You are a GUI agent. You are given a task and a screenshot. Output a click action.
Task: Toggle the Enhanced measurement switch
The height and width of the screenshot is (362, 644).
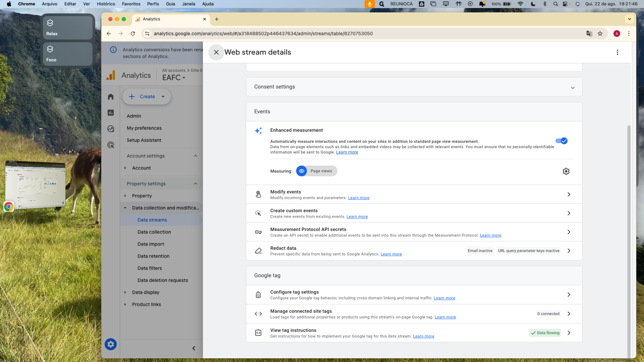point(561,141)
